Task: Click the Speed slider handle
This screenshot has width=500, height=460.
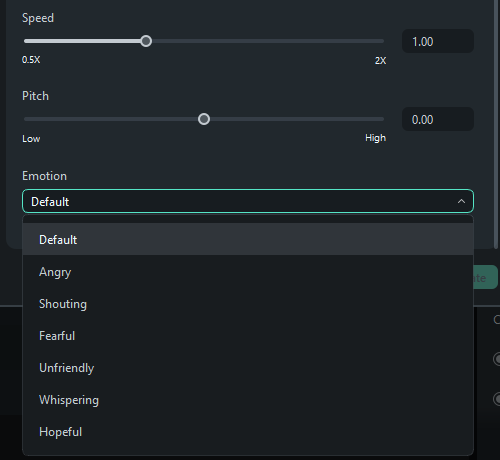Action: 146,41
